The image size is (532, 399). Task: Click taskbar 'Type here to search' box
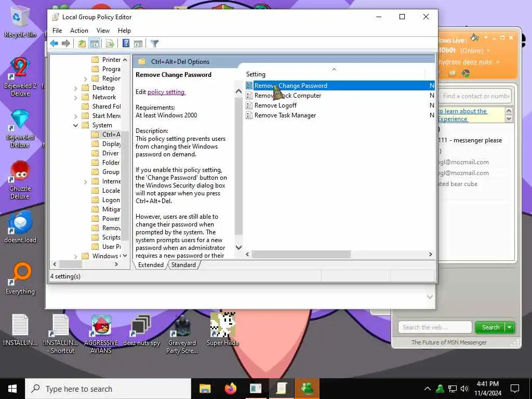click(x=108, y=389)
